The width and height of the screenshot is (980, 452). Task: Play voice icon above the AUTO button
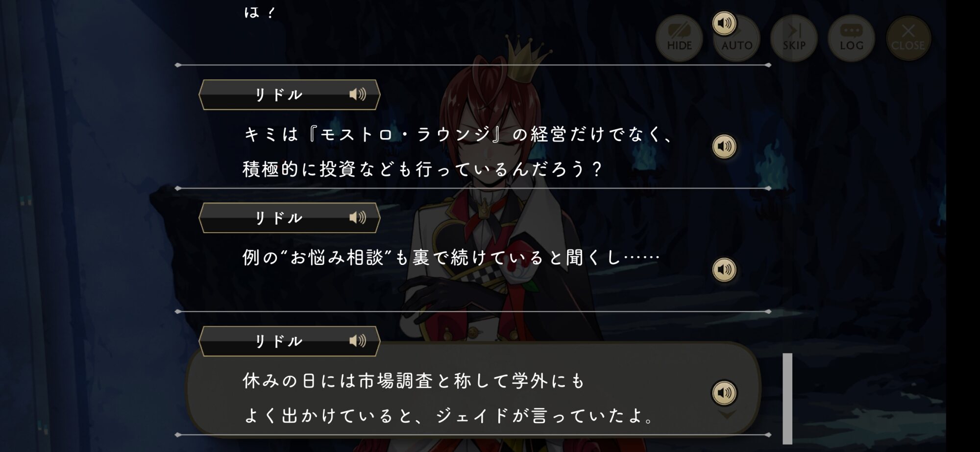[724, 23]
